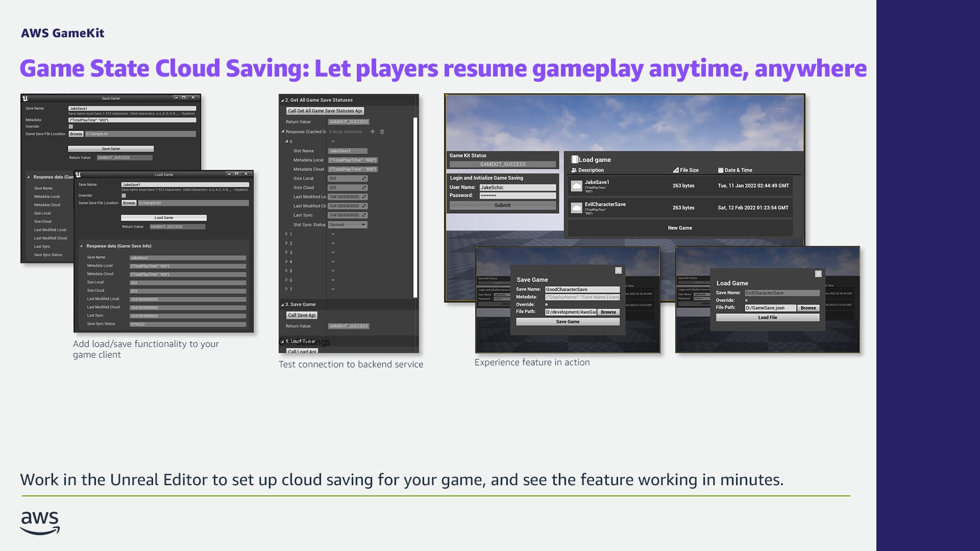Viewport: 980px width, 551px height.
Task: Collapse the 2. Get All Game Save Statuses section
Action: pos(282,101)
